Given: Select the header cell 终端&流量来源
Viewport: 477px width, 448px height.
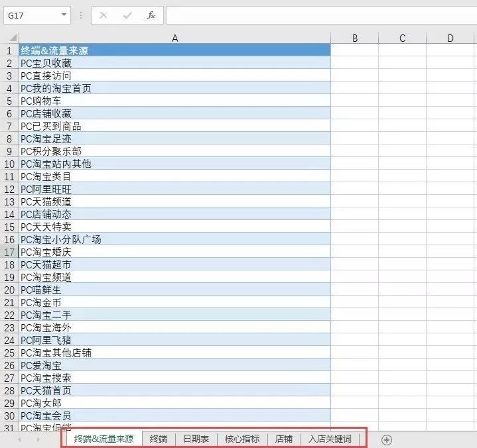Looking at the screenshot, I should tap(174, 50).
